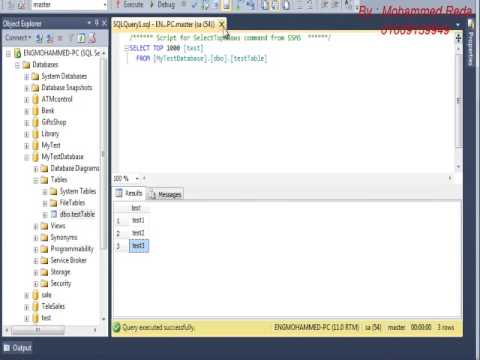Select the Views folder
Image resolution: width=480 pixels, height=360 pixels.
pos(58,226)
